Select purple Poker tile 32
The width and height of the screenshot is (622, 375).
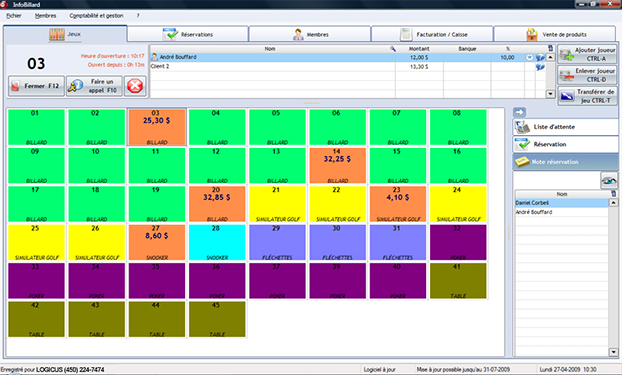(x=458, y=242)
